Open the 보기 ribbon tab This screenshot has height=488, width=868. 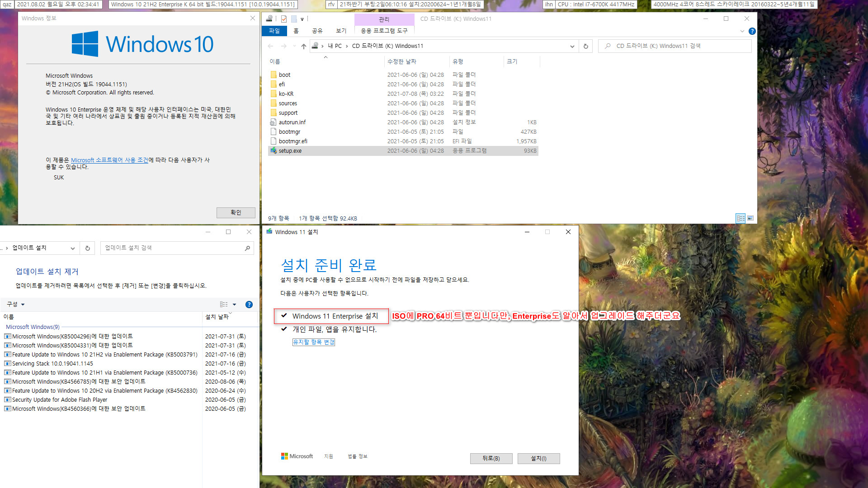[x=341, y=31]
